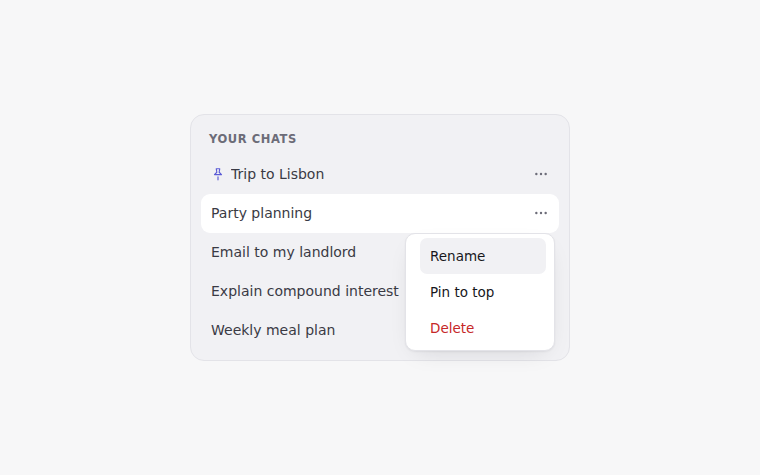Open the Email to my landlord chat
Screen dimensions: 760x475
coord(303,252)
